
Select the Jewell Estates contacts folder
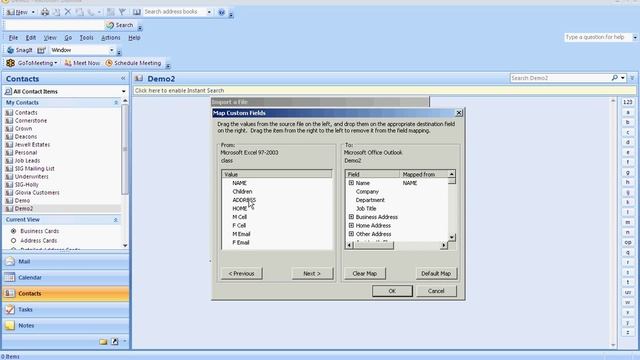tap(32, 144)
